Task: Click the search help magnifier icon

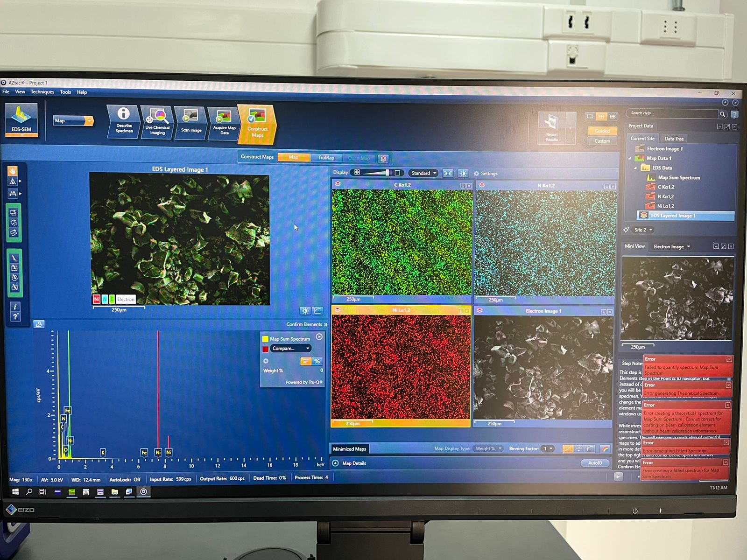Action: 722,114
